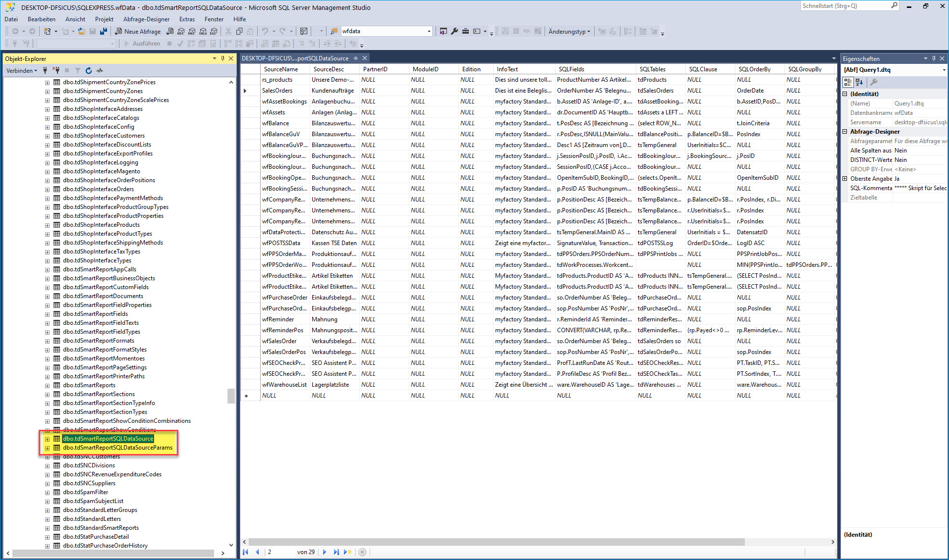Click the Save All toolbar icon

pos(103,31)
